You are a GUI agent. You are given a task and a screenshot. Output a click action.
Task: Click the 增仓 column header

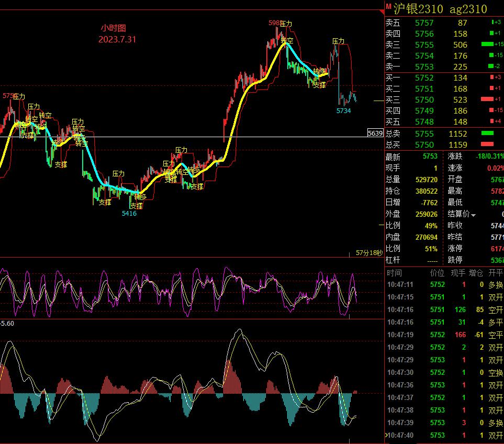pyautogui.click(x=476, y=273)
